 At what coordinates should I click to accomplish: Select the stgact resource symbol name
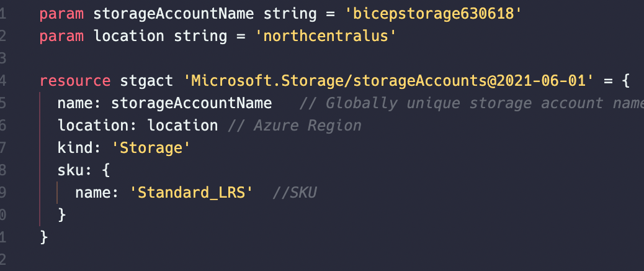[146, 81]
